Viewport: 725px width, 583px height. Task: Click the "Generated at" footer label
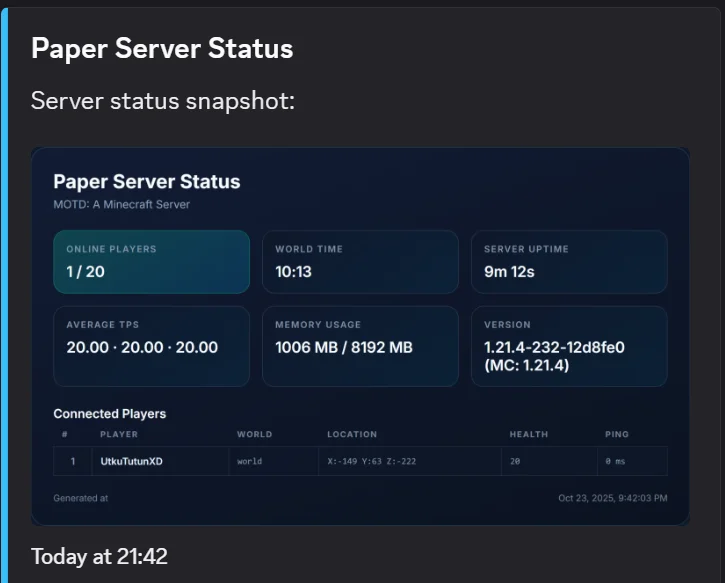80,498
